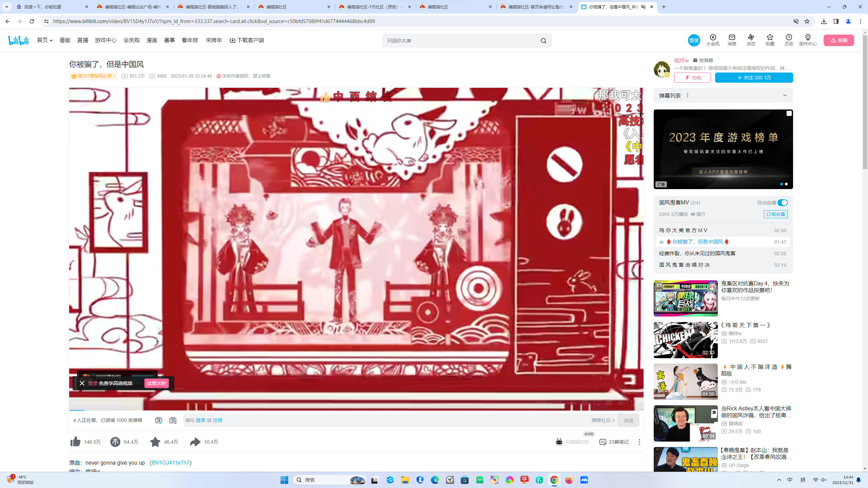Viewport: 868px width, 488px height.
Task: Toggle 自动连播 autoplay switch
Action: 783,203
